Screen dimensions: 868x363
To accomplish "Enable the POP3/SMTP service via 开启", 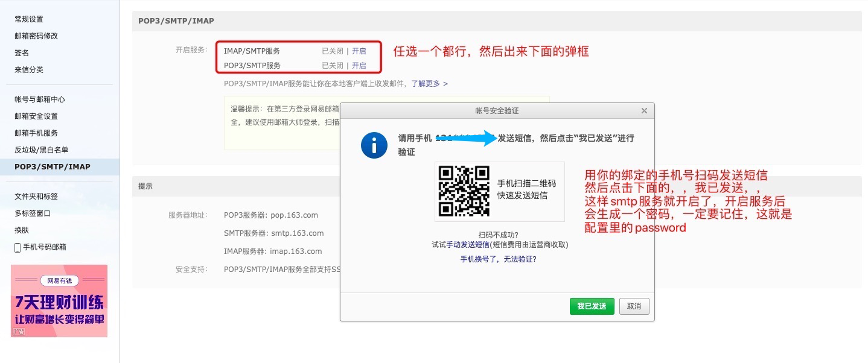I will click(x=359, y=65).
